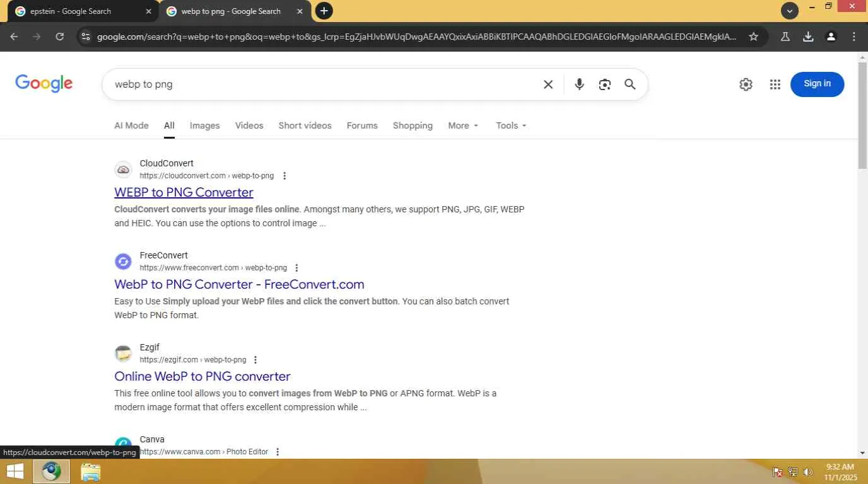Select the All results tab
This screenshot has height=484, width=868.
pyautogui.click(x=169, y=125)
